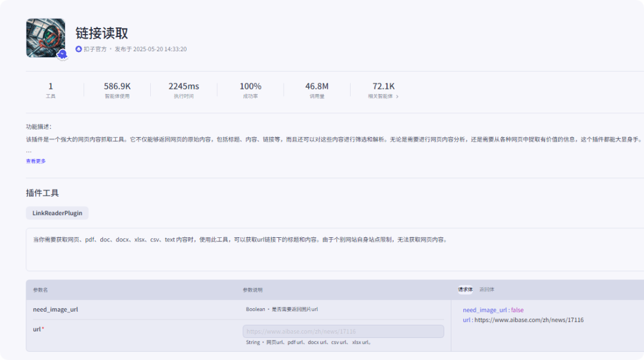Open 相关智能体 chevron arrow
Image resolution: width=644 pixels, height=360 pixels.
(x=397, y=97)
